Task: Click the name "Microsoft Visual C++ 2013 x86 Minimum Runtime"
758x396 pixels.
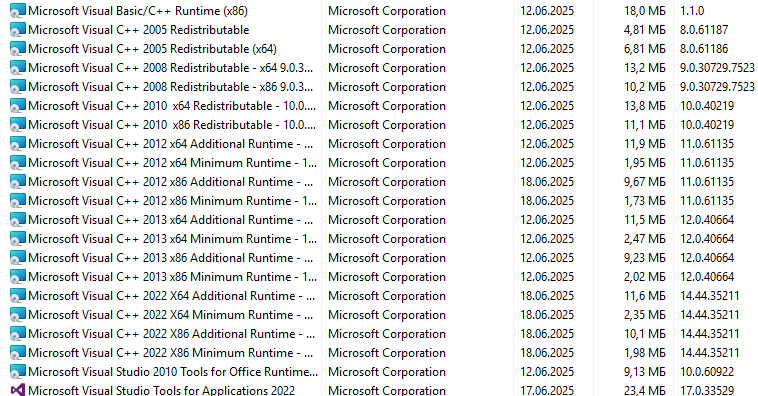Action: (x=173, y=277)
